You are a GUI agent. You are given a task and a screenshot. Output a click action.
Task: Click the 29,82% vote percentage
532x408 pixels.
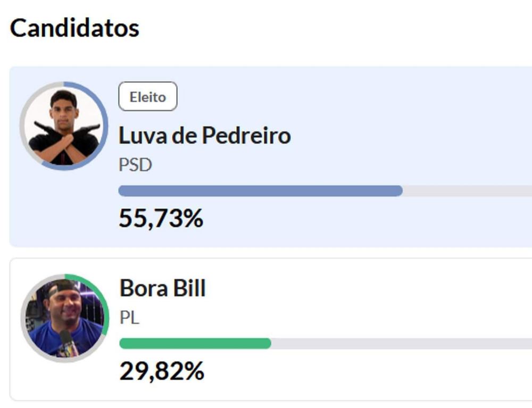(x=162, y=371)
